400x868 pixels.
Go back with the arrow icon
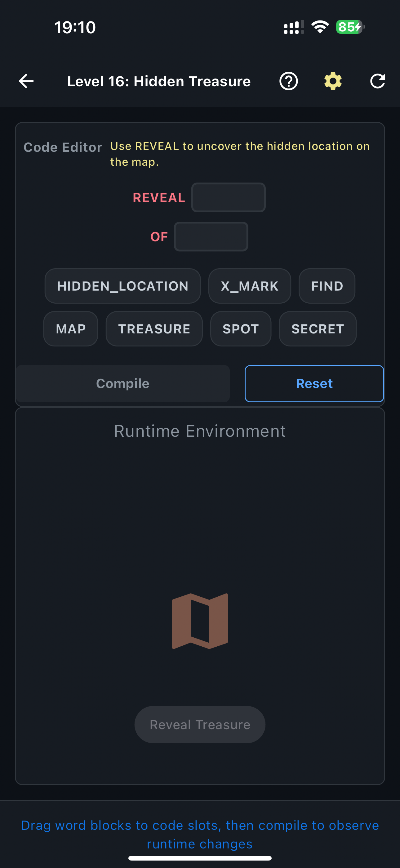(x=26, y=81)
